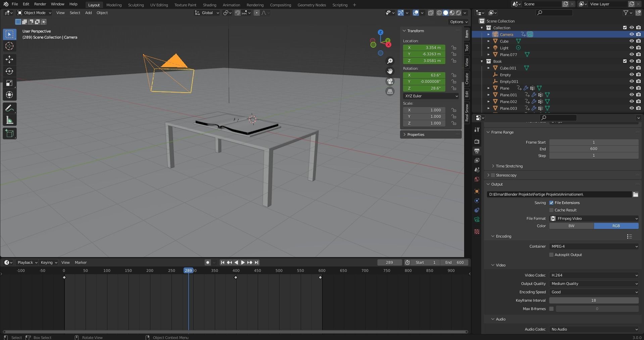644x340 pixels.
Task: Open the Object Mode dropdown
Action: coord(34,13)
